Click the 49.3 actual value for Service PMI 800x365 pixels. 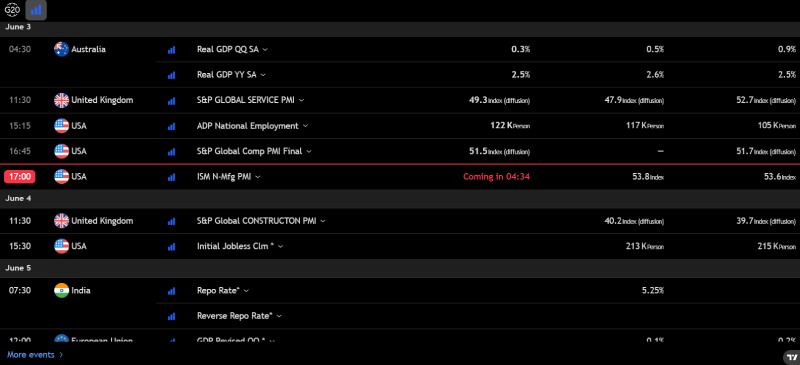click(x=499, y=101)
